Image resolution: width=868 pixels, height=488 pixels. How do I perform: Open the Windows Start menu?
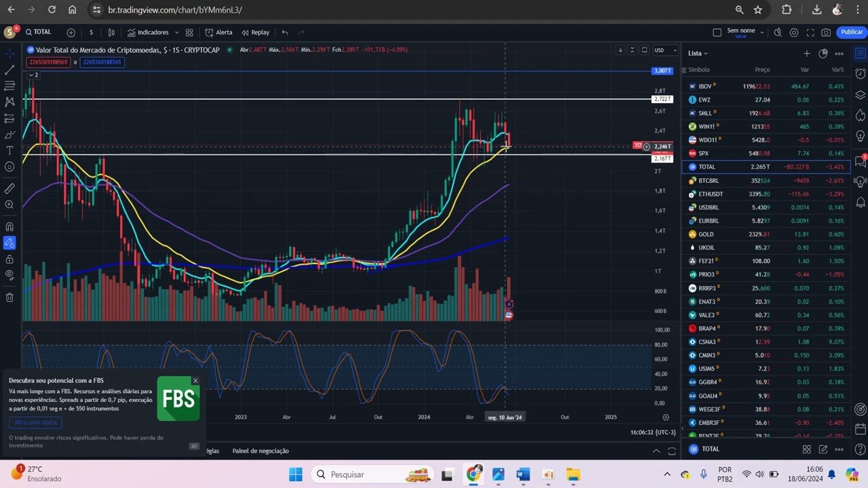(296, 474)
